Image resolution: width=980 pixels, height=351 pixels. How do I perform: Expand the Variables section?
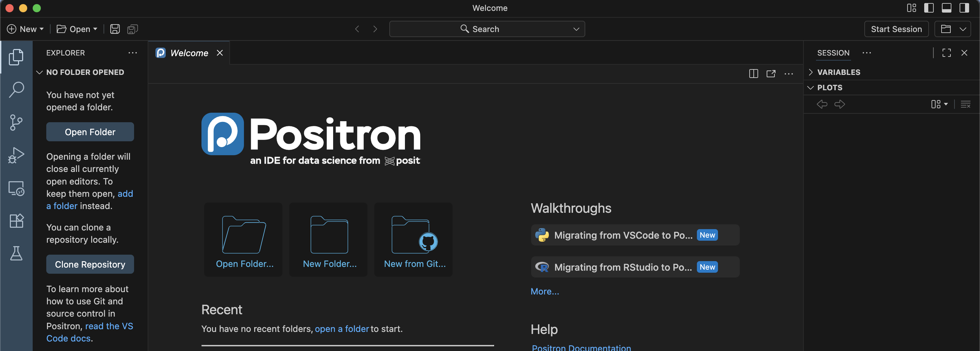(811, 72)
